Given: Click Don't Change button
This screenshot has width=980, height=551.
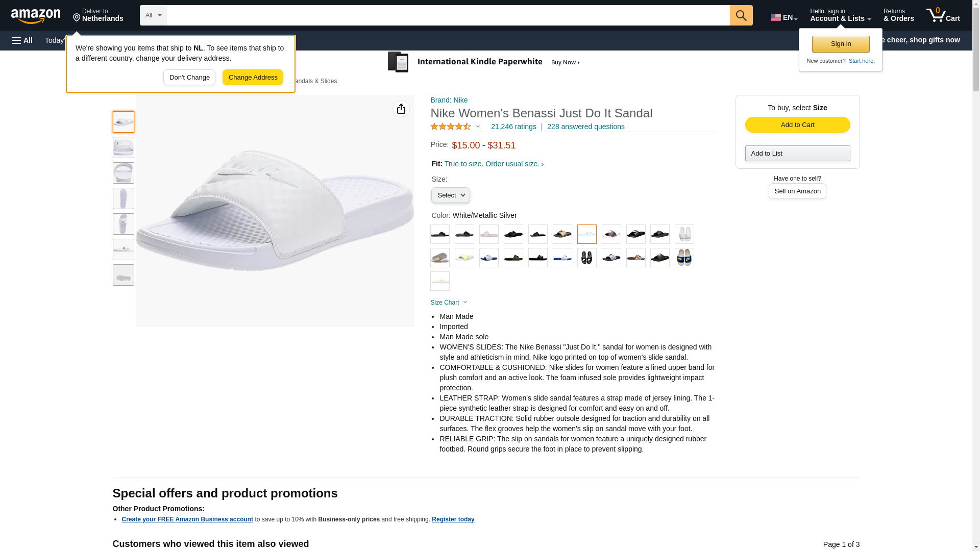Looking at the screenshot, I should pos(189,78).
